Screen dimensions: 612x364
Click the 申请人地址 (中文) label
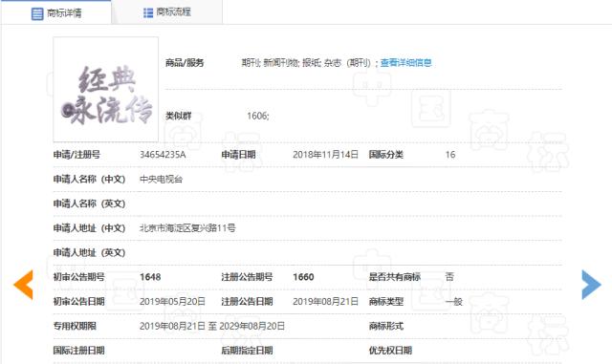point(89,227)
